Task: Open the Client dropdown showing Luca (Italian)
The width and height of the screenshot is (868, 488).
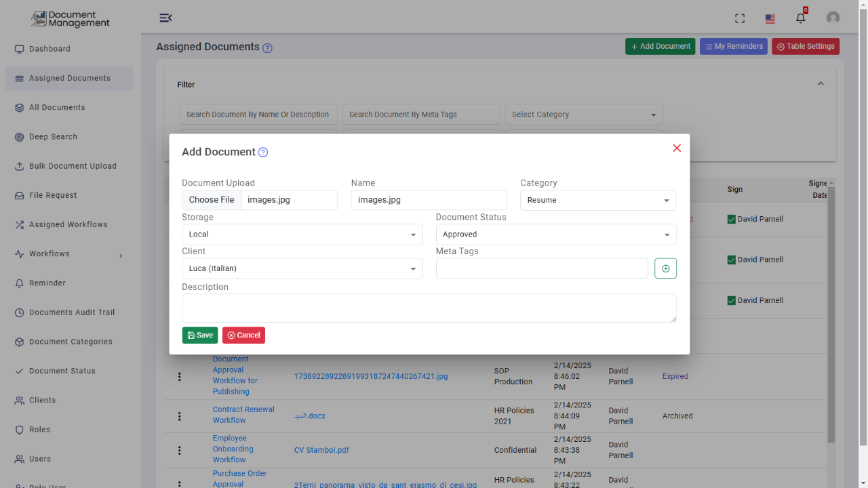Action: [x=302, y=268]
